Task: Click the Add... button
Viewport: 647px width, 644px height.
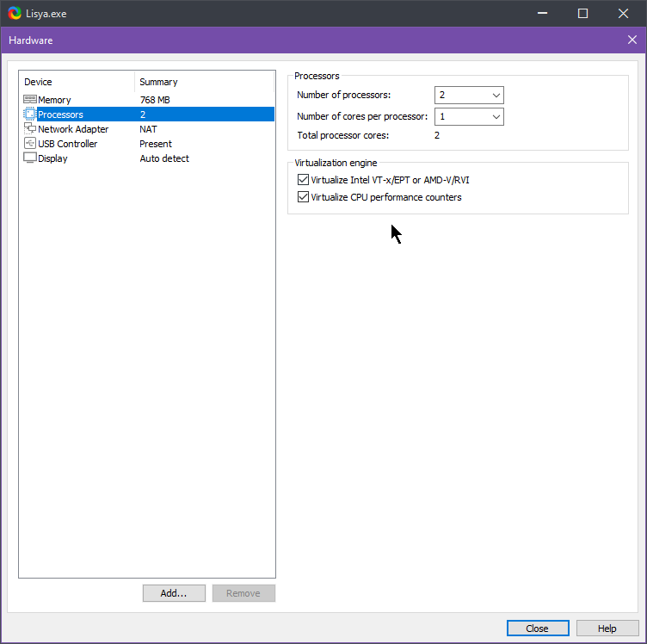Action: (x=174, y=593)
